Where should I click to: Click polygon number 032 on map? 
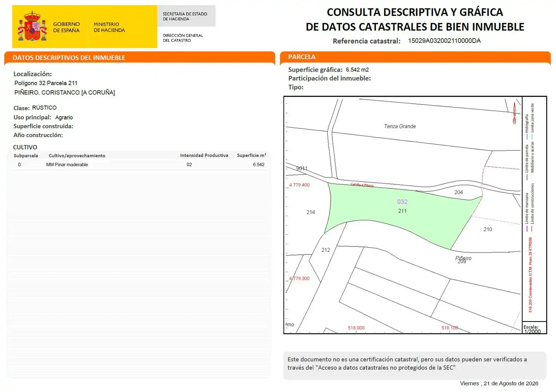pos(402,202)
